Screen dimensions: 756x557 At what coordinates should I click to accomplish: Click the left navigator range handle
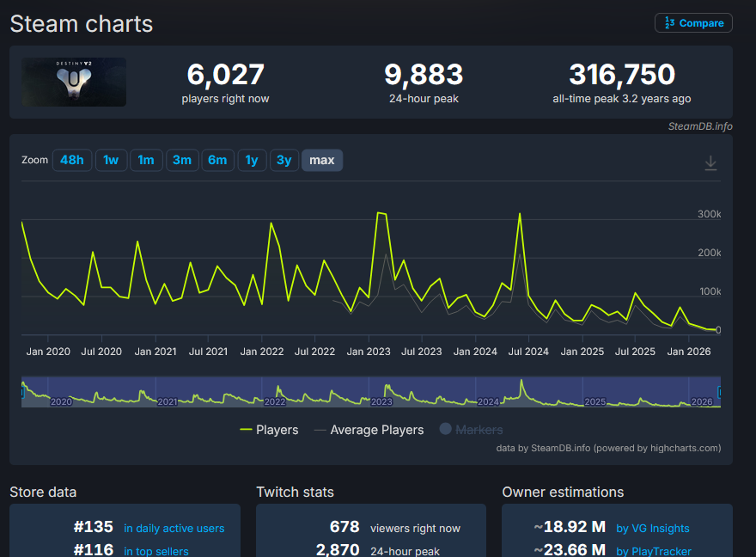click(x=22, y=392)
